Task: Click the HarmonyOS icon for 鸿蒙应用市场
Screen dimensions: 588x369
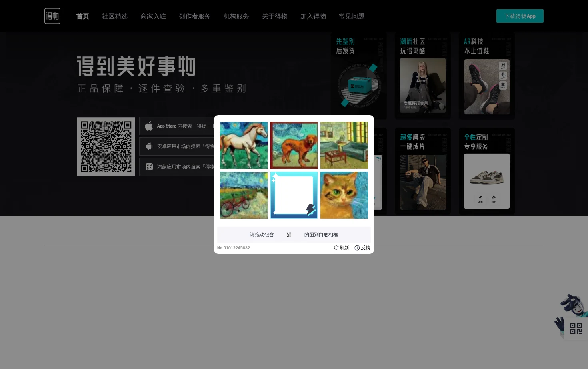Action: point(149,167)
